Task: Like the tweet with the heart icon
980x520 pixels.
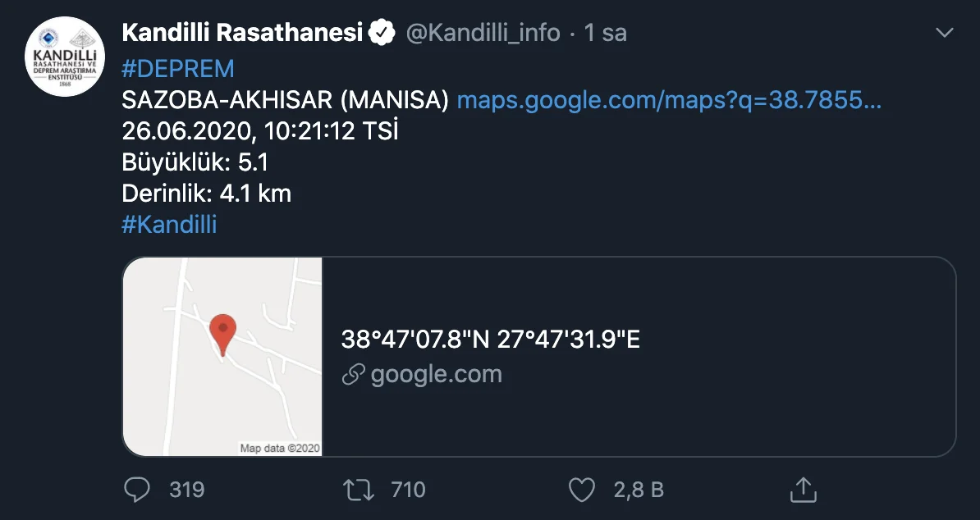Action: [x=581, y=490]
